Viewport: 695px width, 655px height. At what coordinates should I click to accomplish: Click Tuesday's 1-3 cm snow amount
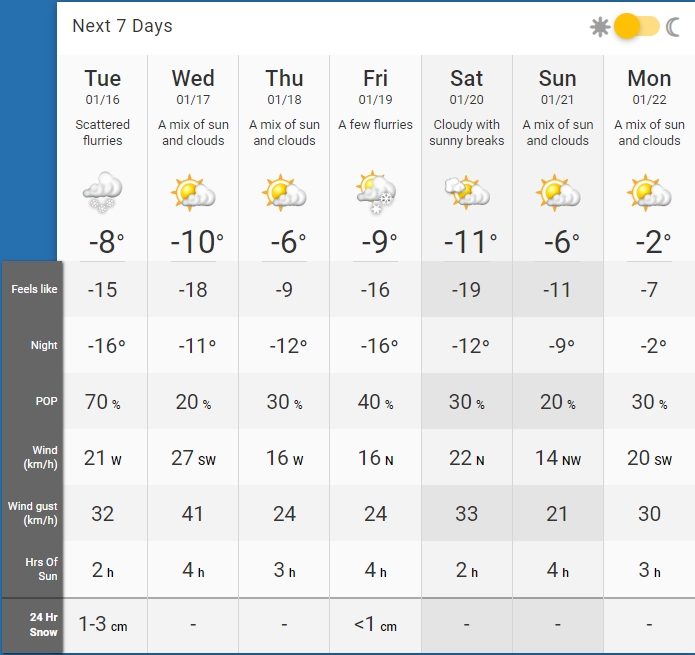coord(103,624)
